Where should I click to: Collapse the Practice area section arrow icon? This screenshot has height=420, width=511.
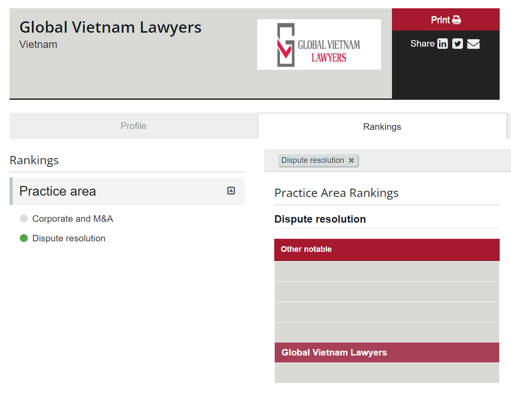[x=231, y=191]
